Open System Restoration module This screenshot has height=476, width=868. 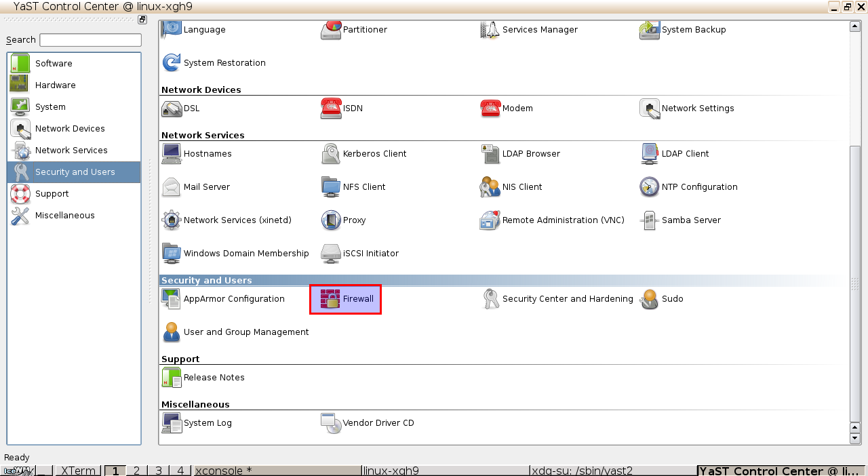click(x=214, y=63)
